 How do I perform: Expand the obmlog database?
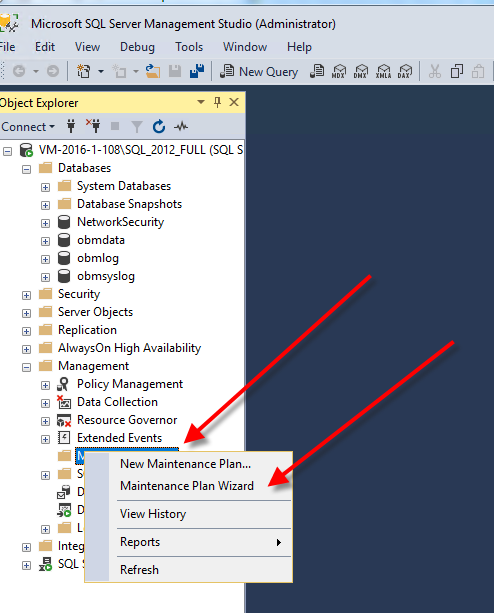coord(45,259)
